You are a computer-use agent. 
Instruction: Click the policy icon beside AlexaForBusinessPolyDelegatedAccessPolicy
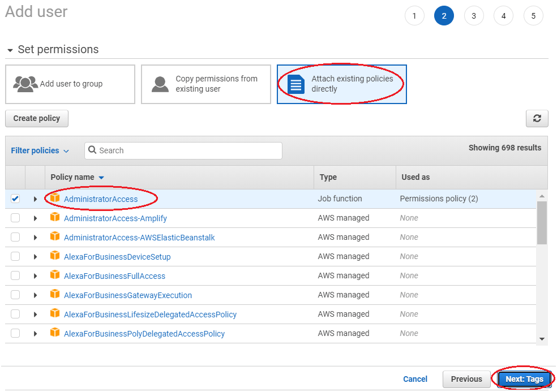pyautogui.click(x=55, y=332)
